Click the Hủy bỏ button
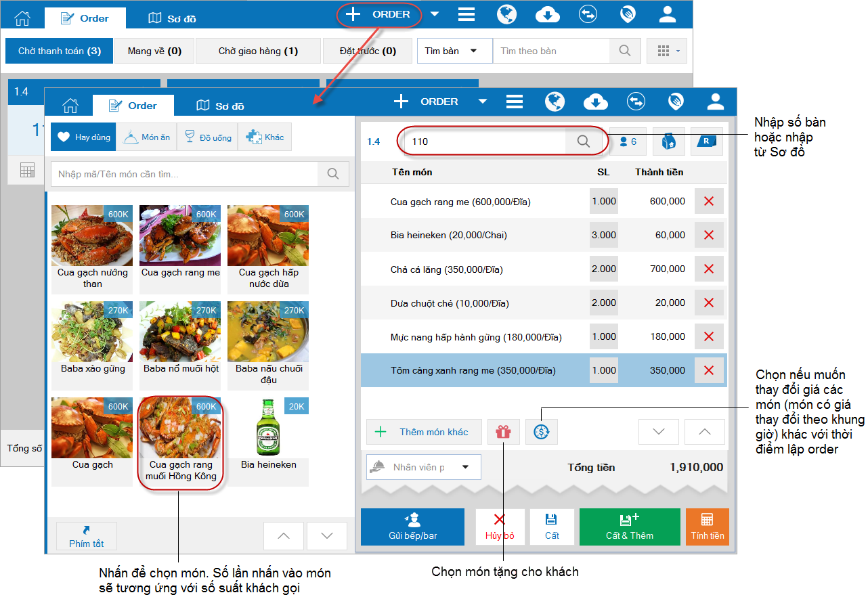 500,527
